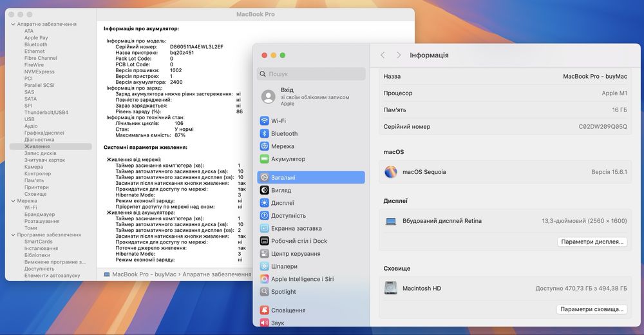Click Параметри сховища button
The height and width of the screenshot is (335, 644).
coord(591,309)
